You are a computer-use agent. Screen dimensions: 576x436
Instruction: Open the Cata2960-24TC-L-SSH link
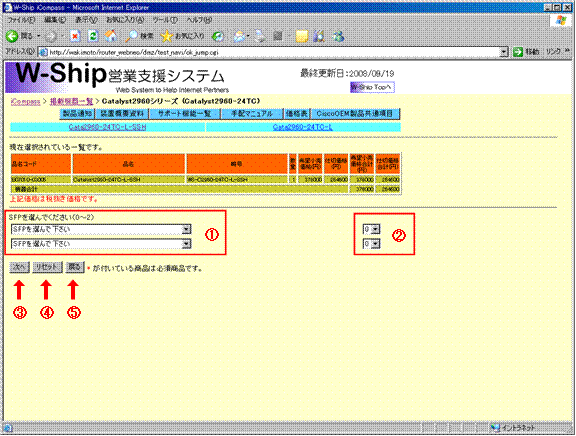(x=107, y=127)
